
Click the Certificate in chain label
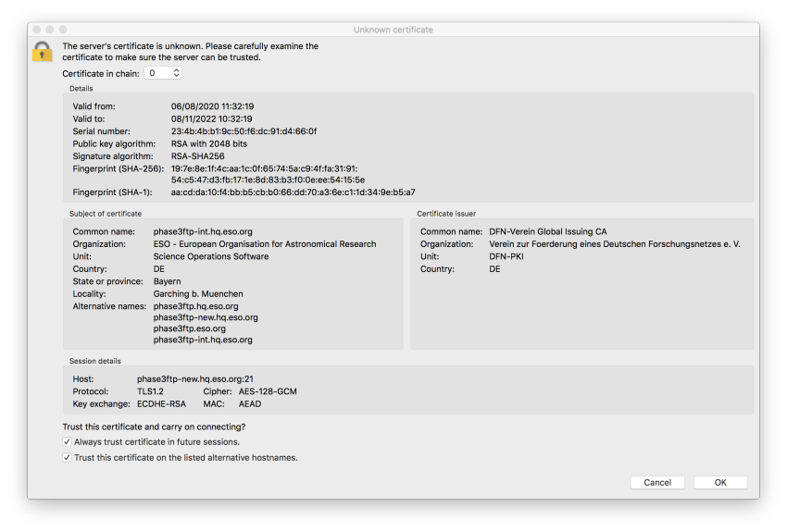coord(101,74)
